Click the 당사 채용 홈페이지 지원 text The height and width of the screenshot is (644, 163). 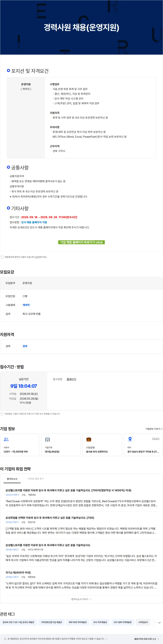34,222
